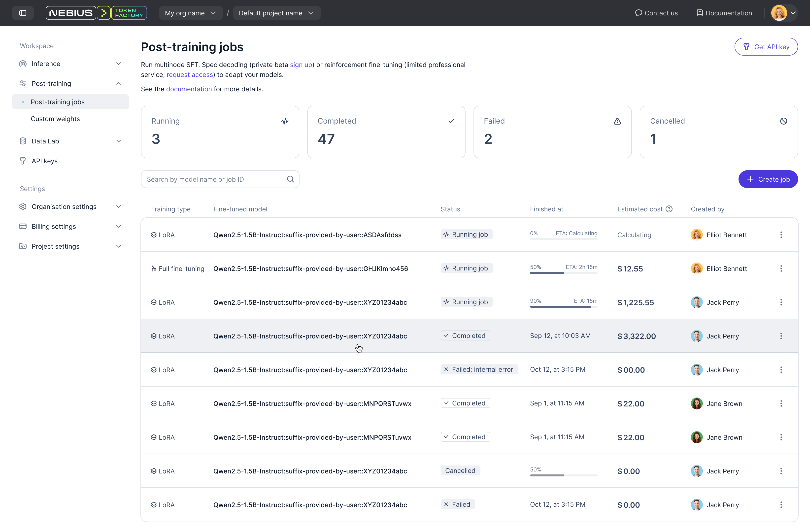810x532 pixels.
Task: Open the Documentation link in the top bar
Action: tap(724, 13)
